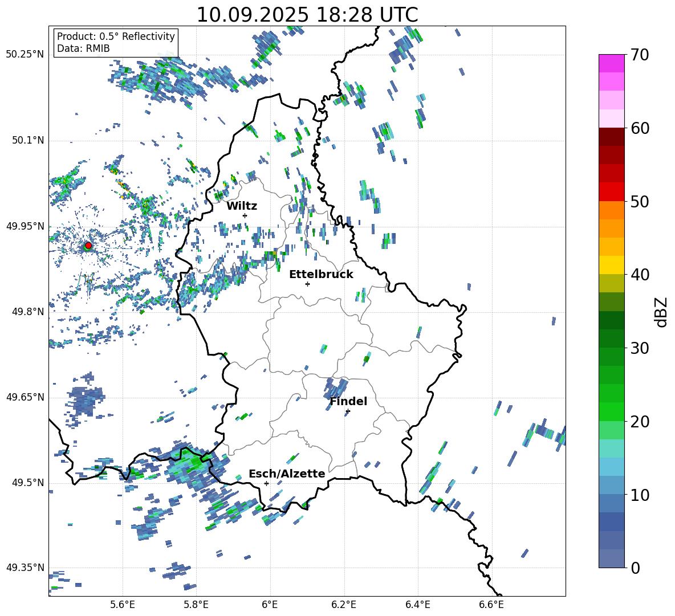The width and height of the screenshot is (675, 616).
Task: Click the colorbar tick label 30
Action: (x=640, y=348)
